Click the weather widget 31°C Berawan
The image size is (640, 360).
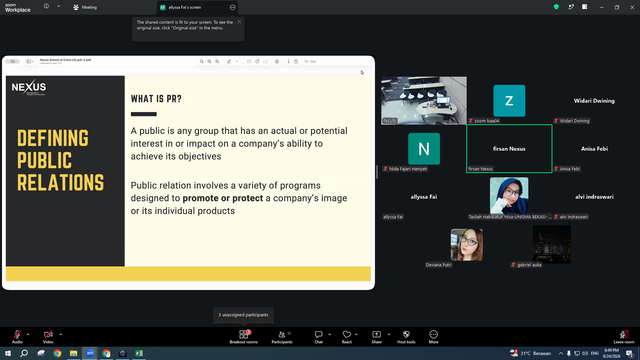(531, 353)
